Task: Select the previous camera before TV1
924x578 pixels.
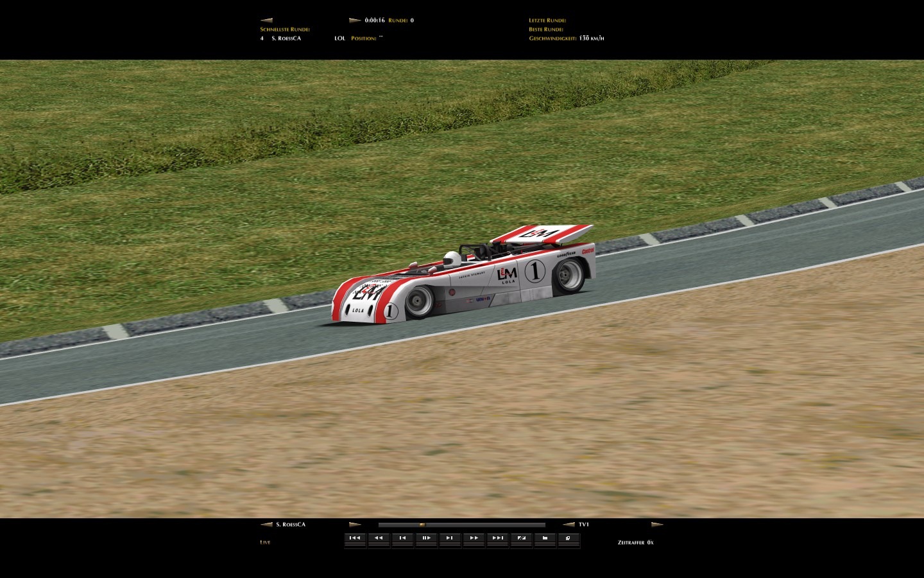Action: coord(569,525)
